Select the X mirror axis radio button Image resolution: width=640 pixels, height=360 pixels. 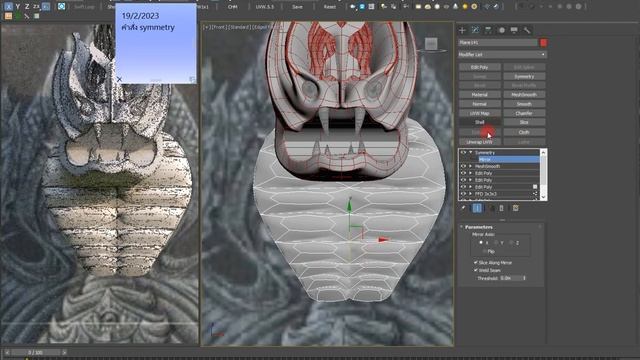click(481, 242)
